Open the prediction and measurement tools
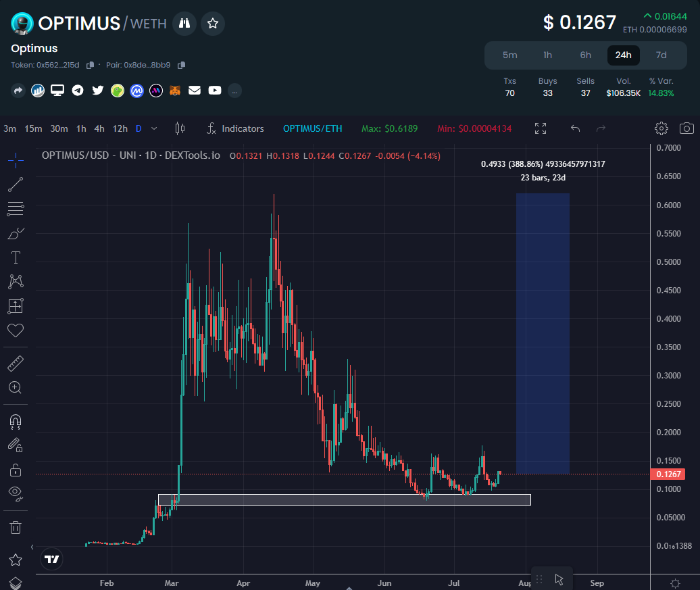 coord(16,306)
